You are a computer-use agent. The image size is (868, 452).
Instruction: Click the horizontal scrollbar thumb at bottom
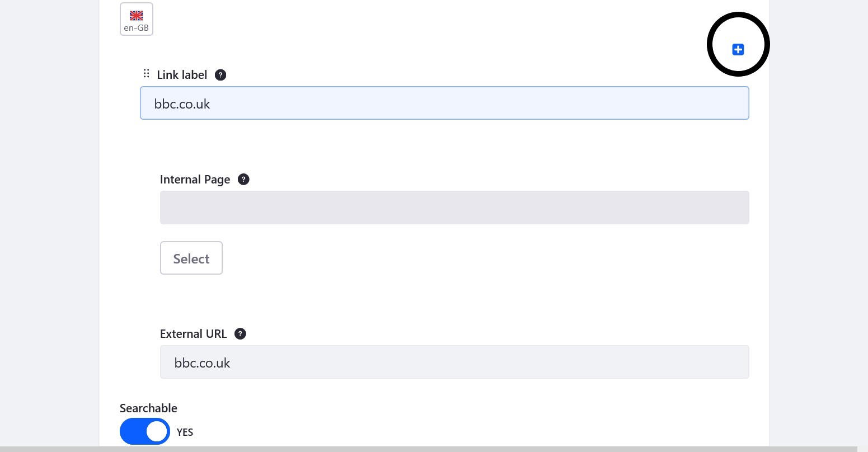click(429, 449)
